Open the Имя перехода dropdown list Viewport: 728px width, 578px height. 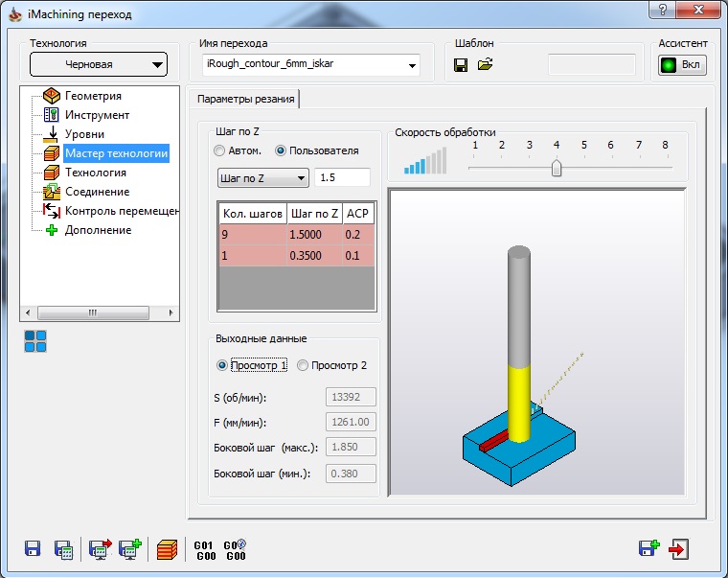[412, 65]
